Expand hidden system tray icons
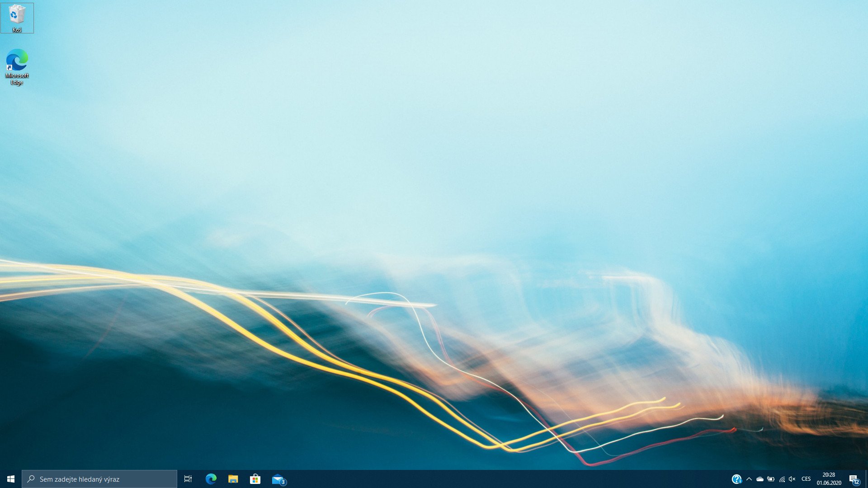The image size is (868, 488). point(749,479)
